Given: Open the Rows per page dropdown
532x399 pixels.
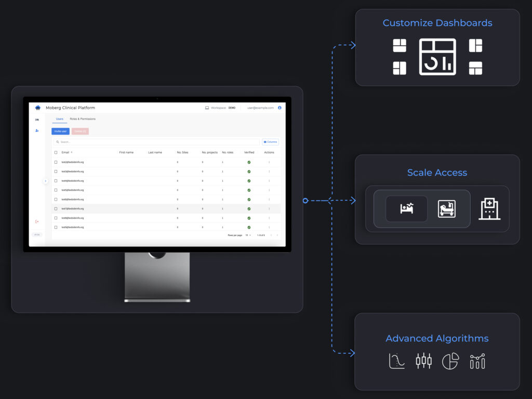Looking at the screenshot, I should (x=248, y=234).
